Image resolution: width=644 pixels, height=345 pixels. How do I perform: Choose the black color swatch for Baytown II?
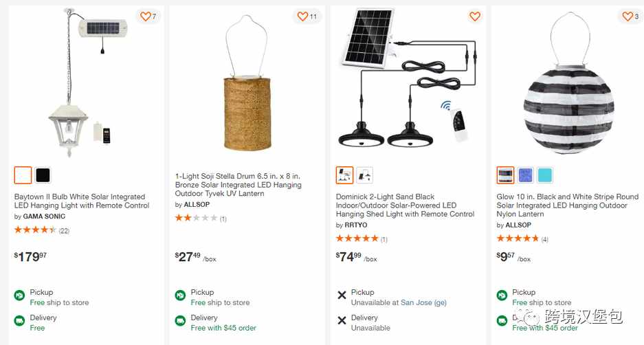pos(43,175)
